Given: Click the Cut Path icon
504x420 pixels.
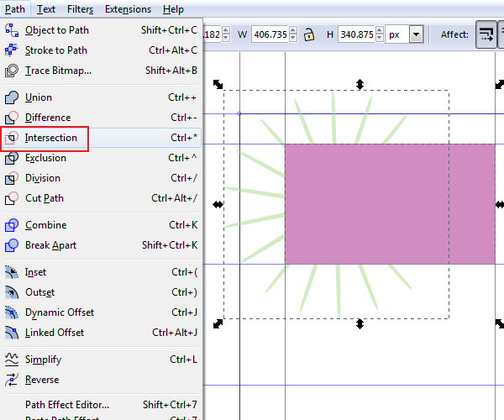Looking at the screenshot, I should click(x=12, y=198).
